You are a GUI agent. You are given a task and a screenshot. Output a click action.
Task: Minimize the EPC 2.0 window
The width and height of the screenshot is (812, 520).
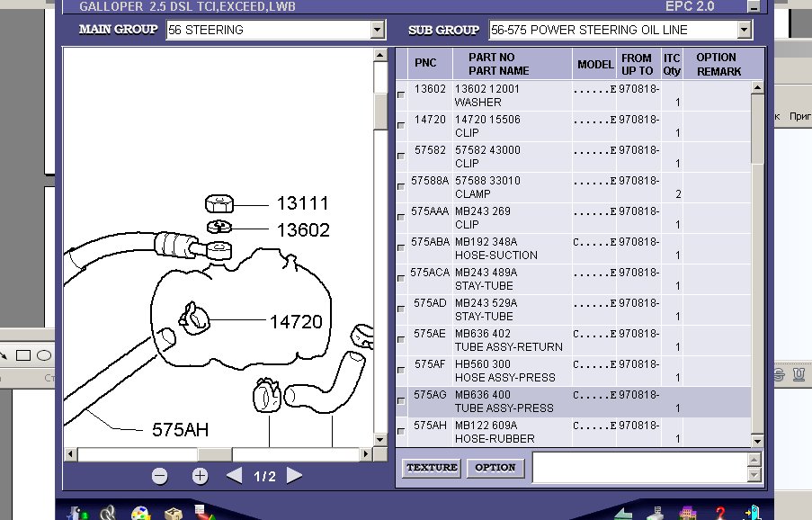point(754,6)
